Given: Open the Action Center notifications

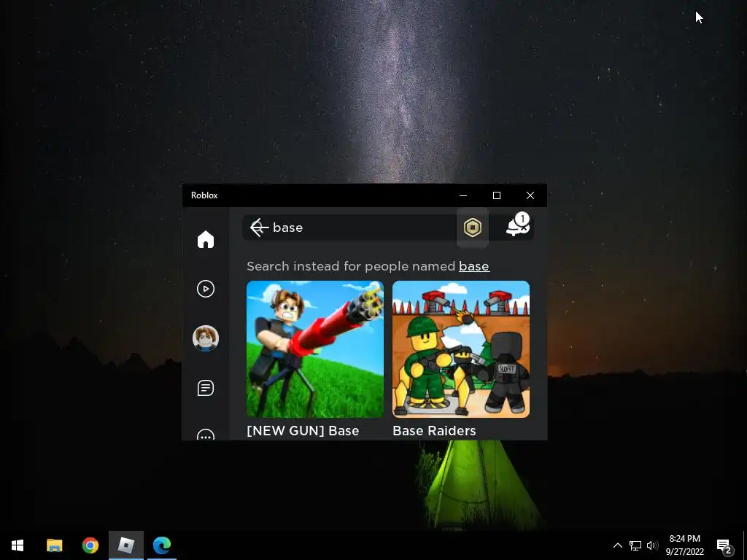Looking at the screenshot, I should (x=724, y=545).
